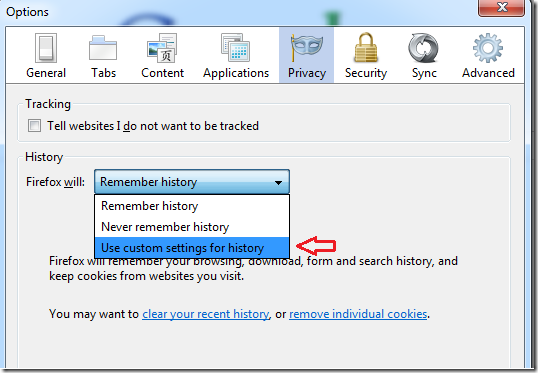The width and height of the screenshot is (538, 373).
Task: Open the Advanced gear icon panel
Action: point(488,48)
